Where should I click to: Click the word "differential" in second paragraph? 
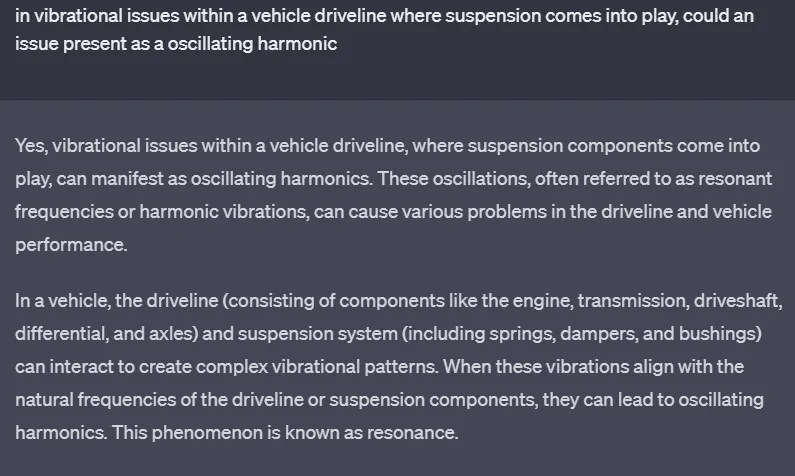(56, 333)
